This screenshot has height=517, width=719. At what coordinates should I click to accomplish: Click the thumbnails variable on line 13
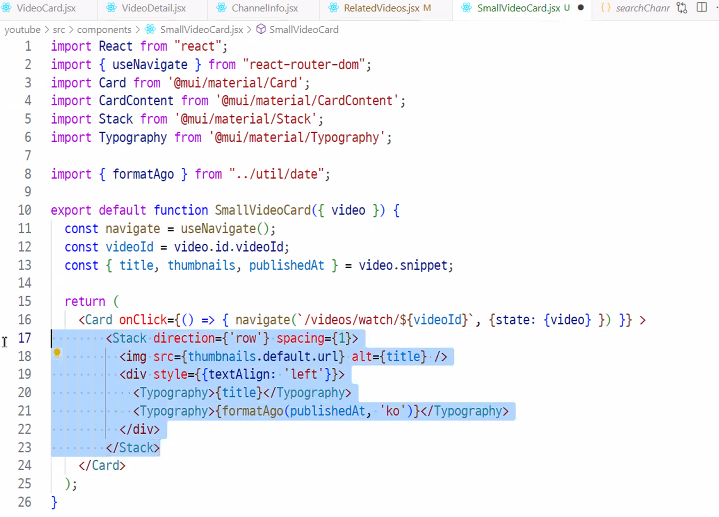201,266
